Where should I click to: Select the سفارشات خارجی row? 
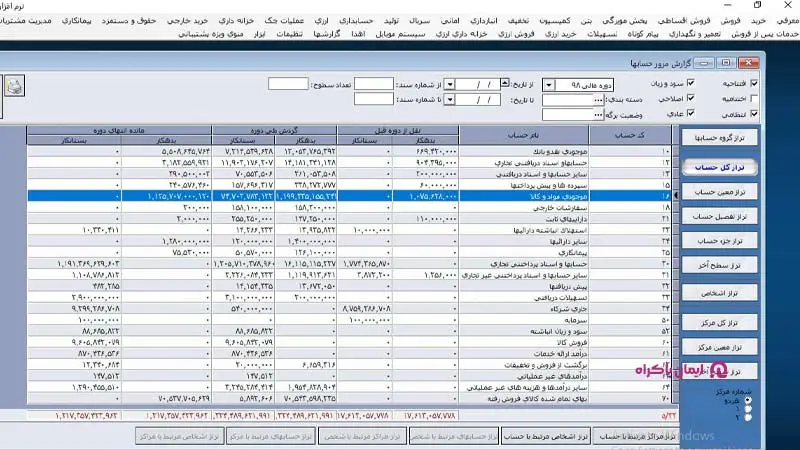[x=349, y=208]
